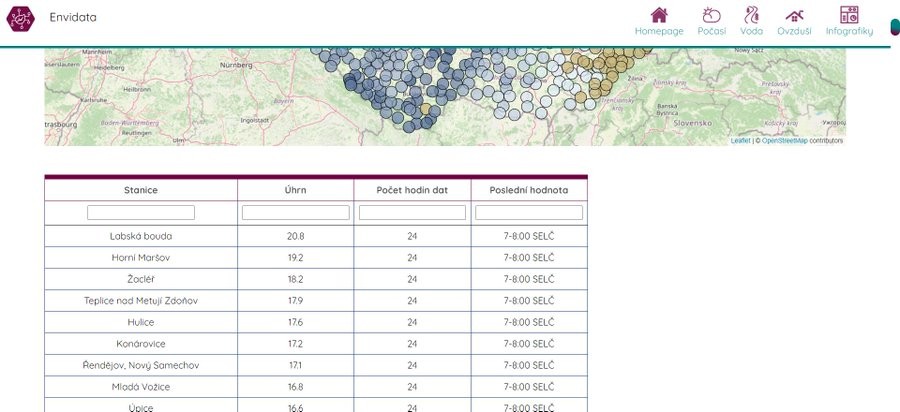Open the Infografiky icon
This screenshot has width=900, height=412.
[x=849, y=15]
